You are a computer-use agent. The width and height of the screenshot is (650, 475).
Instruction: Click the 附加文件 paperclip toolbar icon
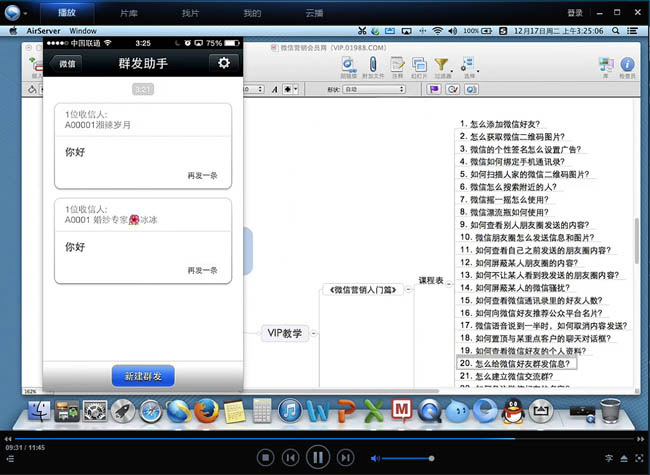point(373,67)
